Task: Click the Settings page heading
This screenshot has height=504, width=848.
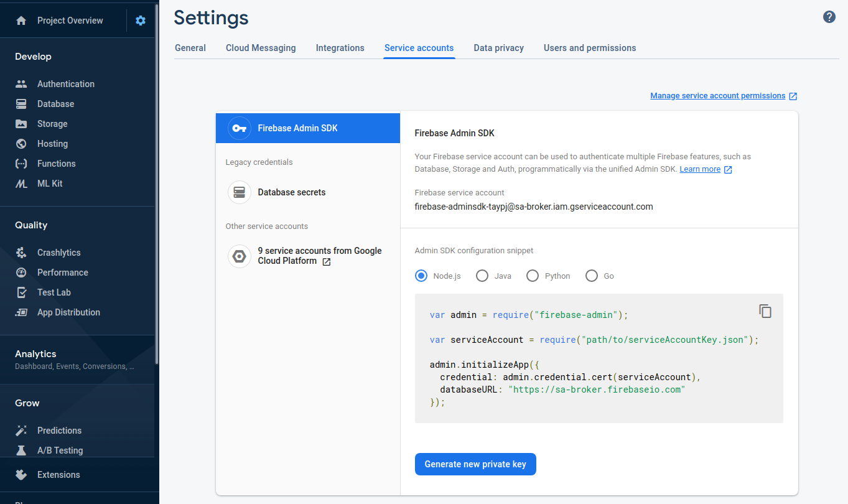Action: [211, 17]
